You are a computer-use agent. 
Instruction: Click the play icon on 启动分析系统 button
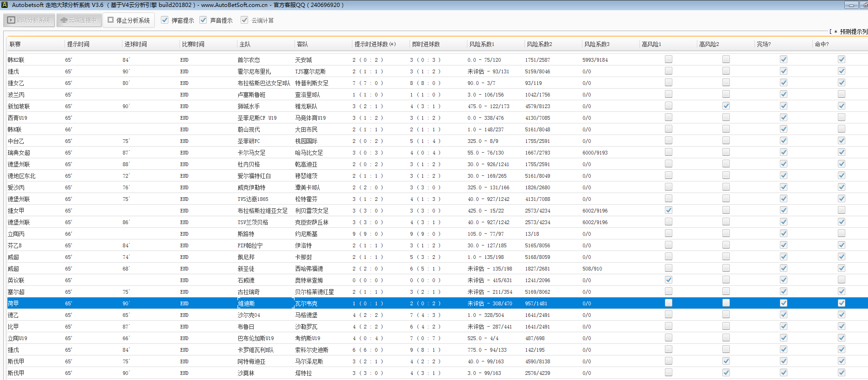[11, 20]
